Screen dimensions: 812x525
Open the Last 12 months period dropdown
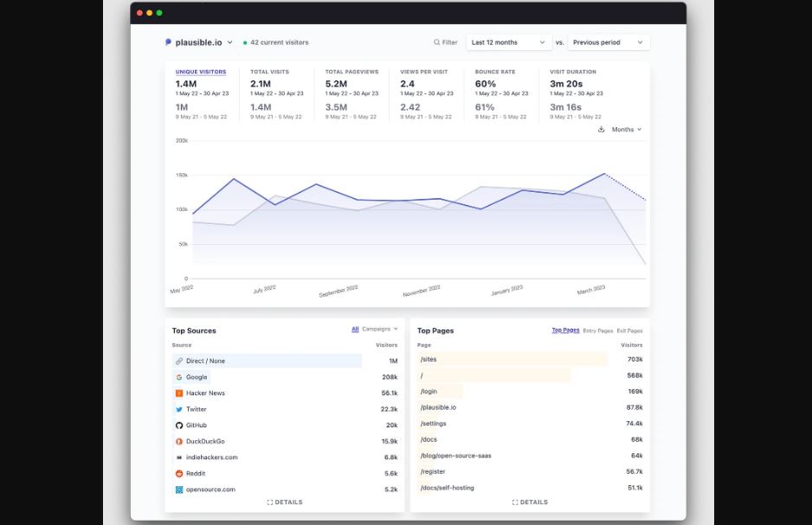pos(508,42)
